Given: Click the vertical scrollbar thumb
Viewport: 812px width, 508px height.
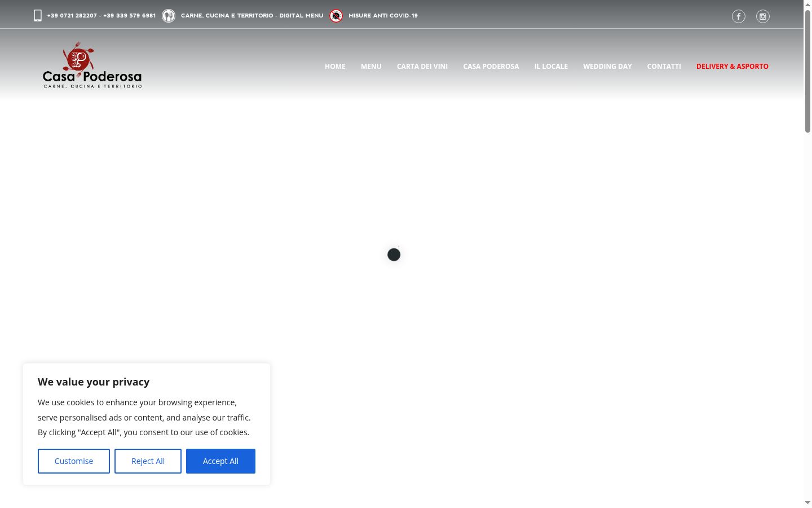Looking at the screenshot, I should [807, 71].
